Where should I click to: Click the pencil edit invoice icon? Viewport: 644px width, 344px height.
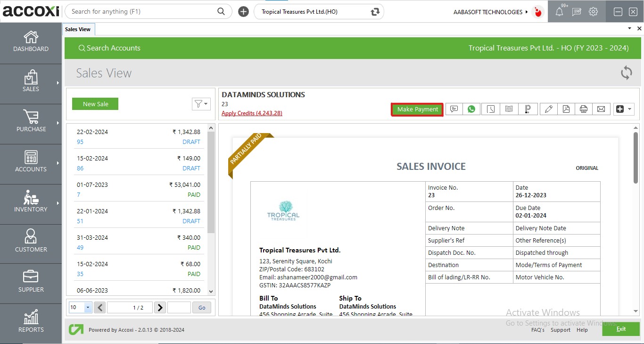(x=548, y=109)
